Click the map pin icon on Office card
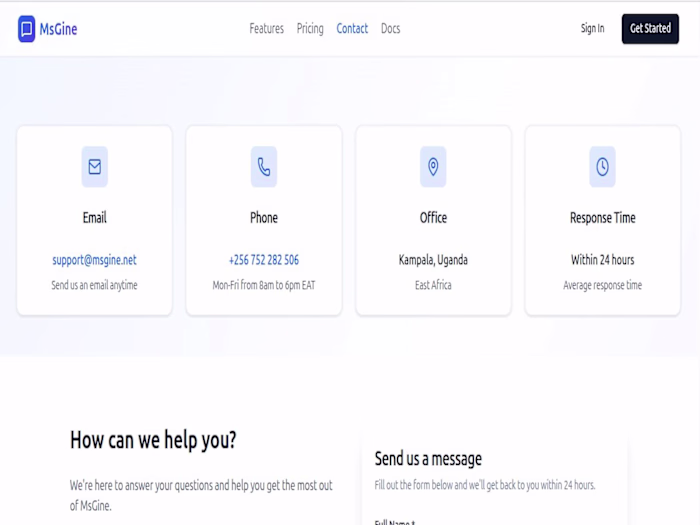Image resolution: width=700 pixels, height=525 pixels. coord(433,167)
